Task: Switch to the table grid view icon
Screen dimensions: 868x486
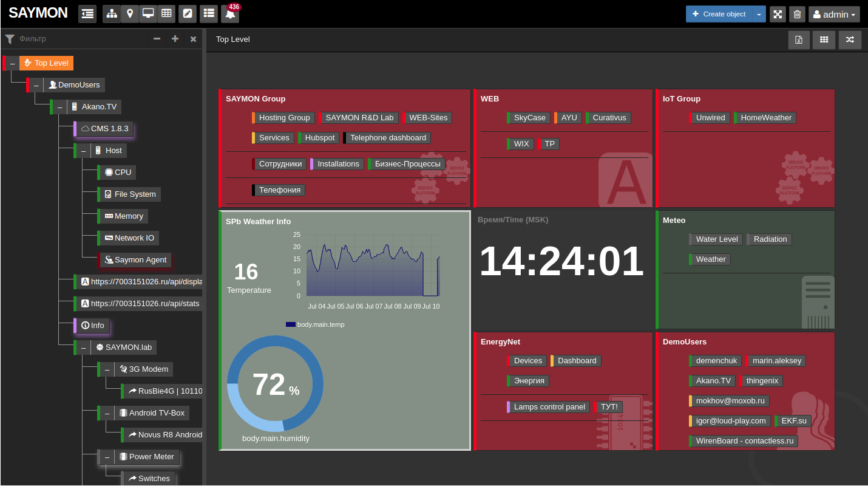Action: pyautogui.click(x=166, y=14)
